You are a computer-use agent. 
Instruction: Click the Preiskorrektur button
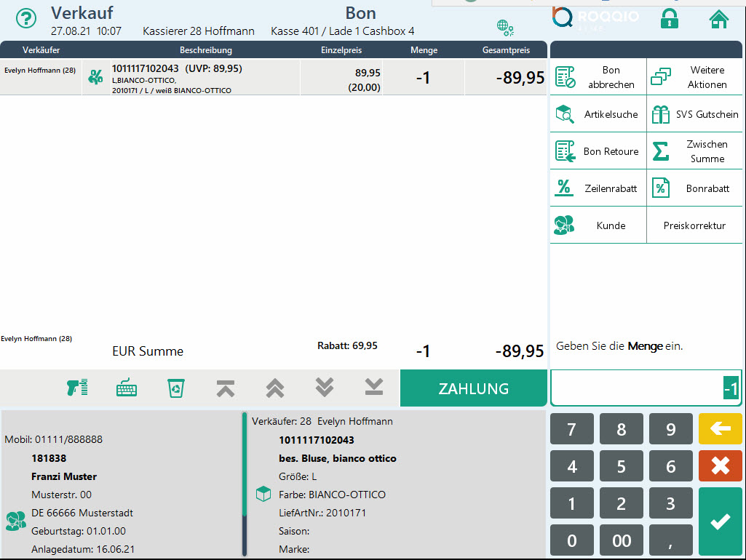coord(694,225)
